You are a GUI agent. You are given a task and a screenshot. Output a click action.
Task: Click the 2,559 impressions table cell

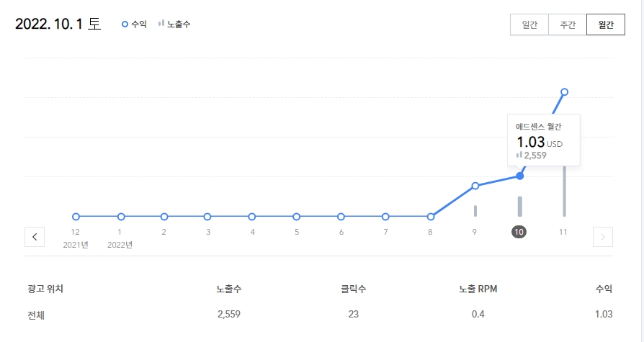coord(229,315)
